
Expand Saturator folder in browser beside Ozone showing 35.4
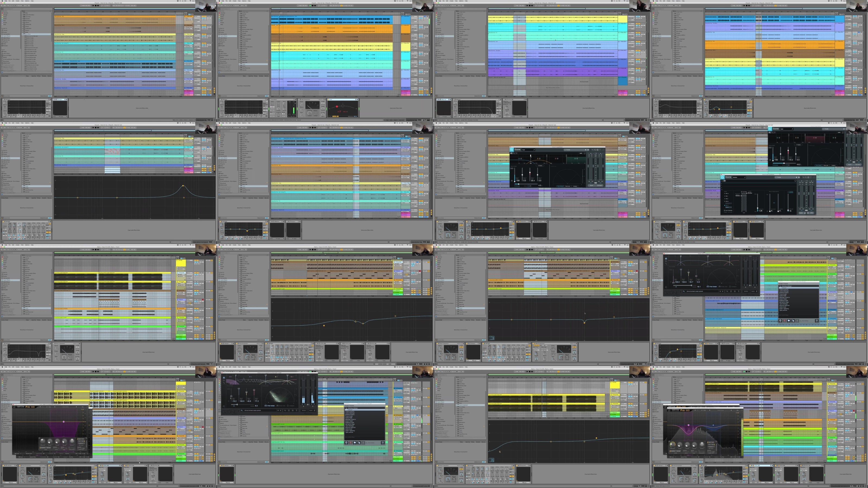click(457, 182)
